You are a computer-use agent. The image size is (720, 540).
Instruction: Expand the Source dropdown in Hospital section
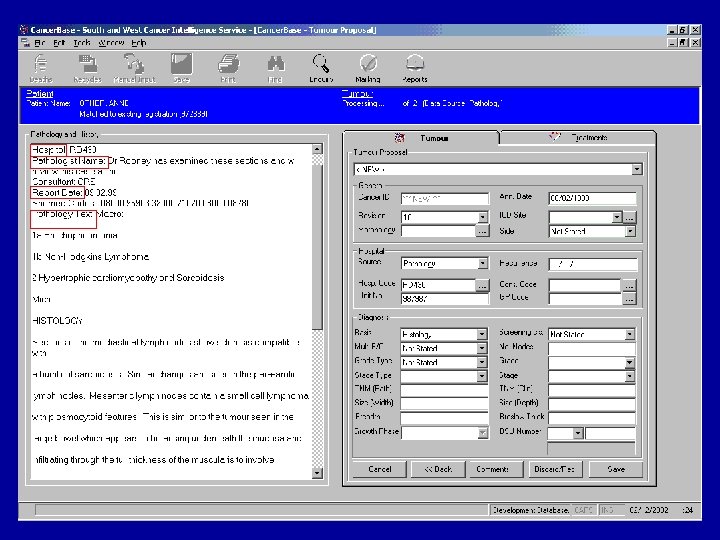tap(482, 264)
